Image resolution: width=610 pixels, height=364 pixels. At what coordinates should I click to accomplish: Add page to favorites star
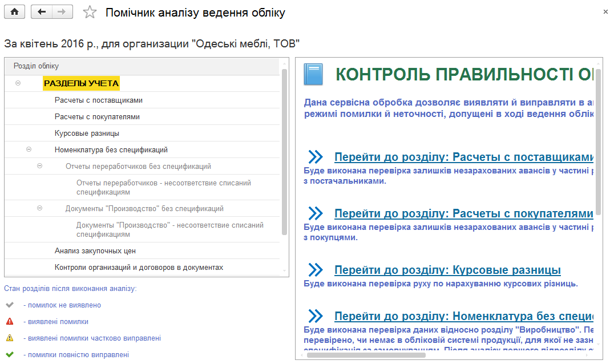coord(90,12)
